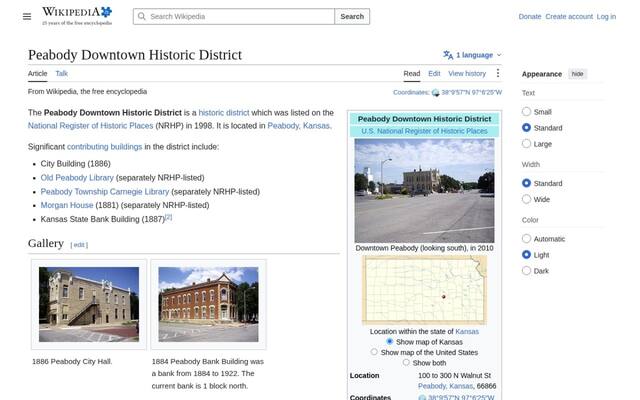Switch to the Article tab
Image resolution: width=640 pixels, height=400 pixels.
[x=38, y=73]
